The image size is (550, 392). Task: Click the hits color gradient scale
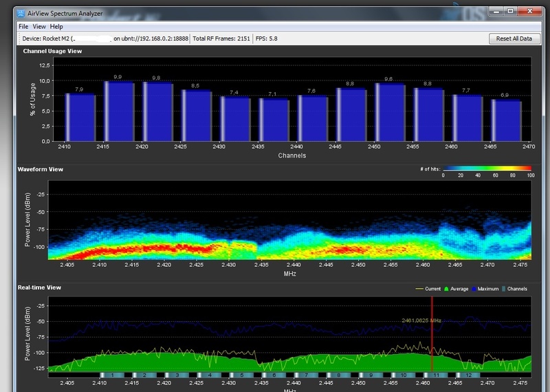pyautogui.click(x=487, y=168)
